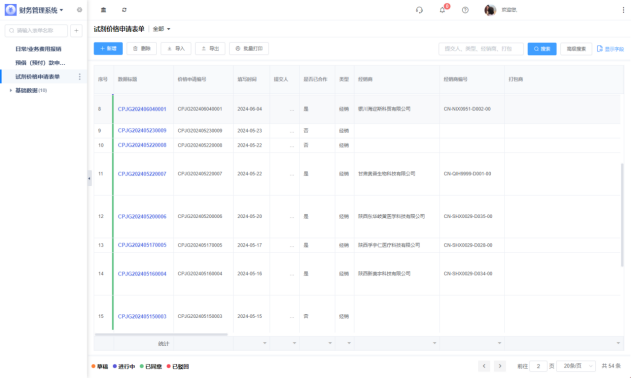Viewport: 632px width, 378px height.
Task: Open the 提交人 column summary dropdown
Action: (x=294, y=343)
